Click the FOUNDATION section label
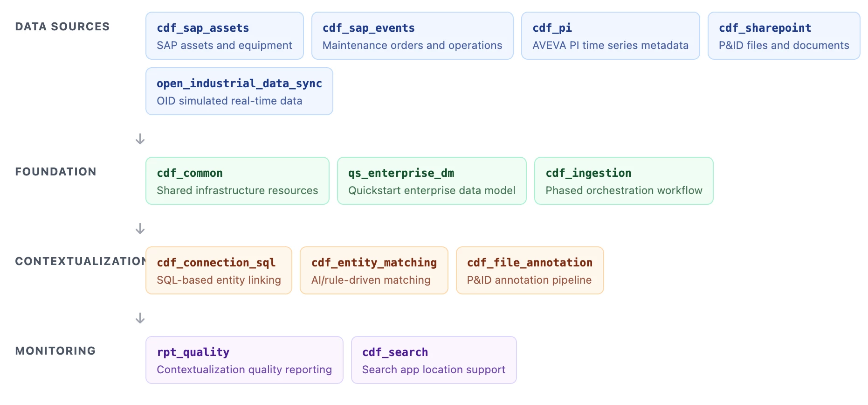Image resolution: width=868 pixels, height=405 pixels. pyautogui.click(x=56, y=172)
